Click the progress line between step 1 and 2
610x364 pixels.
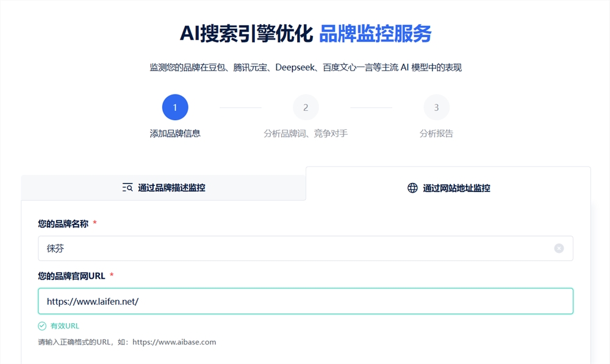pos(240,107)
